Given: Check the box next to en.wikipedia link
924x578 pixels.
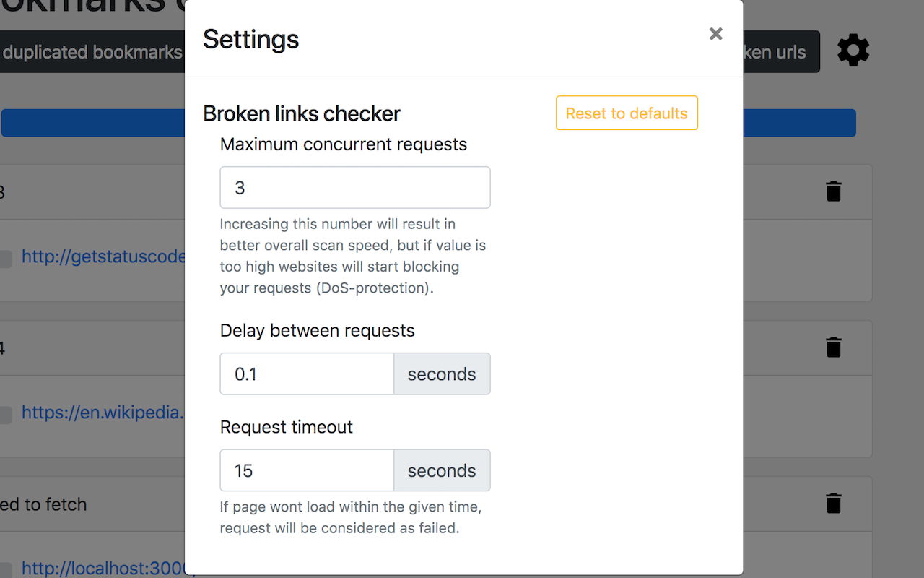Looking at the screenshot, I should pos(6,415).
